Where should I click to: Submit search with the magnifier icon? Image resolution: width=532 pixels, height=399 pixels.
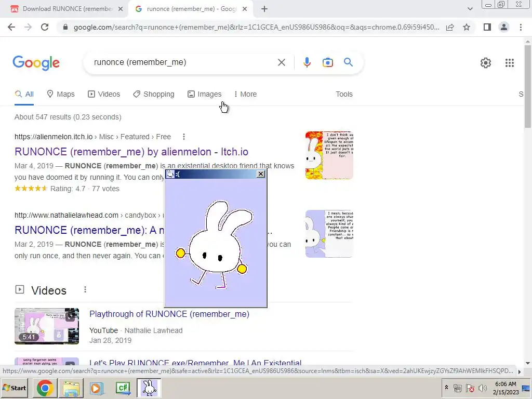click(348, 62)
